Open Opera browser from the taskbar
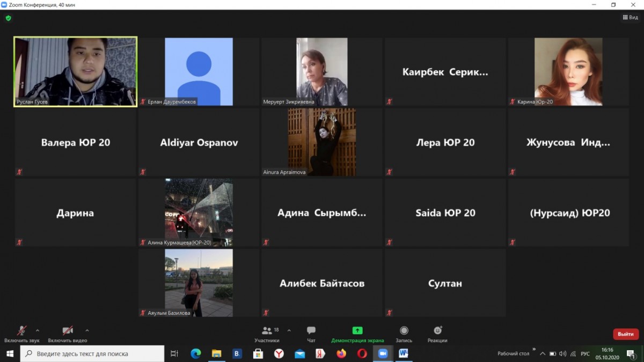Image resolution: width=644 pixels, height=362 pixels. [362, 354]
